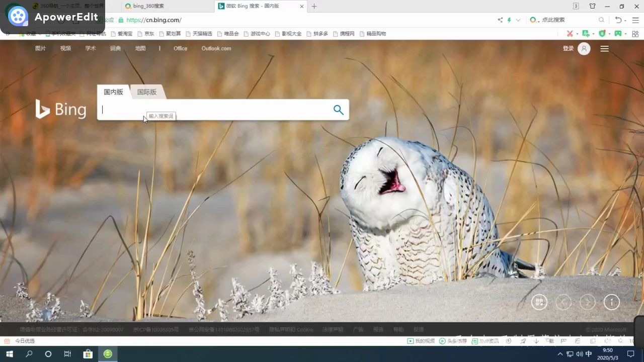Click the user avatar icon

pyautogui.click(x=584, y=49)
